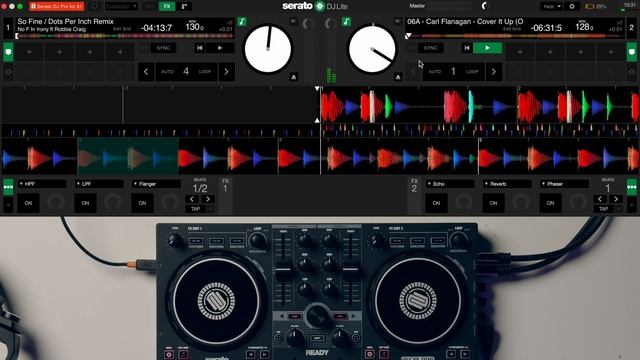Image resolution: width=640 pixels, height=360 pixels.
Task: Jump to track start on deck 1
Action: pyautogui.click(x=200, y=48)
